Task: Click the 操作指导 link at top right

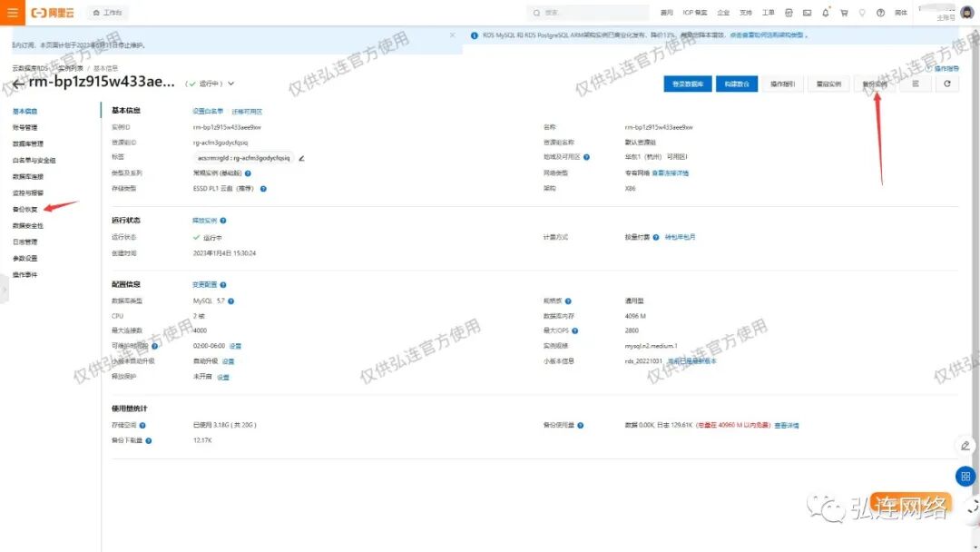Action: point(946,69)
